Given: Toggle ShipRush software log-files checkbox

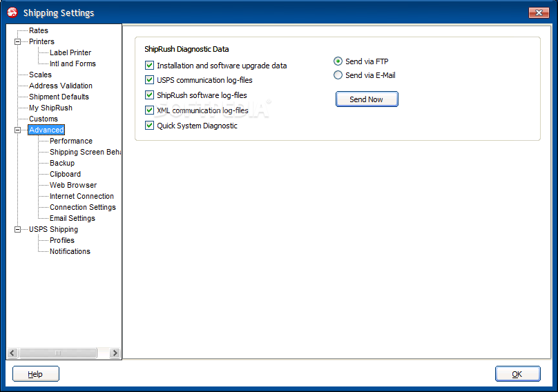Looking at the screenshot, I should [149, 95].
